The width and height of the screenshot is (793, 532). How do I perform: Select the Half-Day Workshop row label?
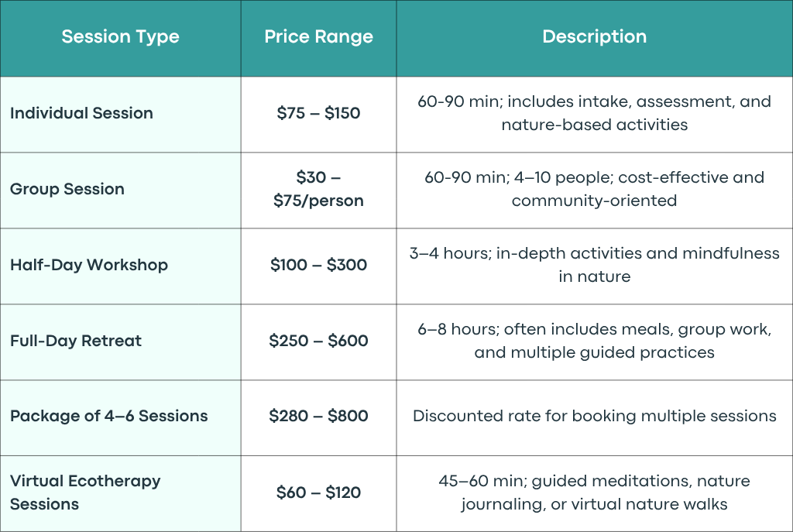[89, 265]
